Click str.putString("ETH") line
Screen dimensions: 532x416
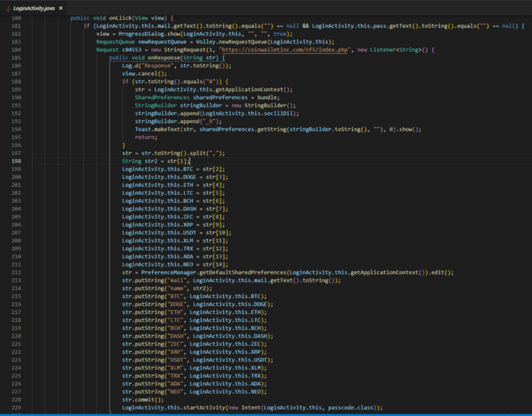pos(194,312)
